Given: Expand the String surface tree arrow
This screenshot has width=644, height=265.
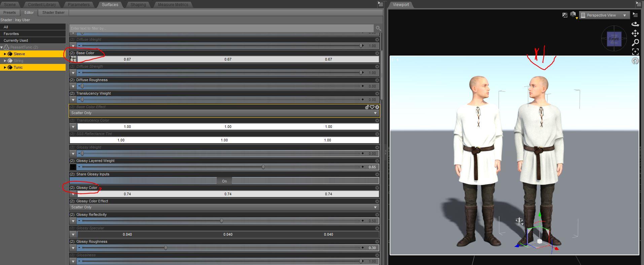Looking at the screenshot, I should [5, 61].
